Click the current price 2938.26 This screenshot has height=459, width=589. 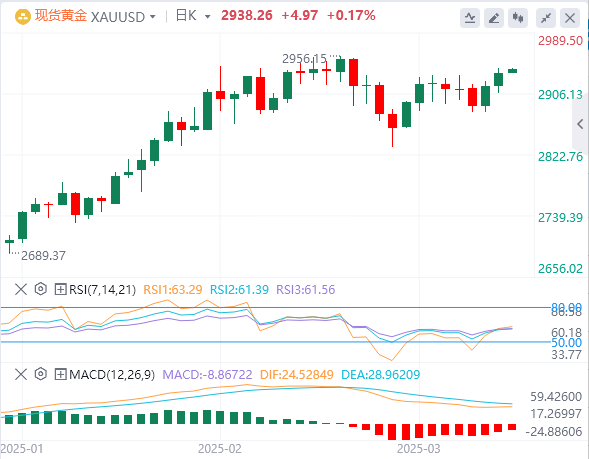click(x=247, y=15)
